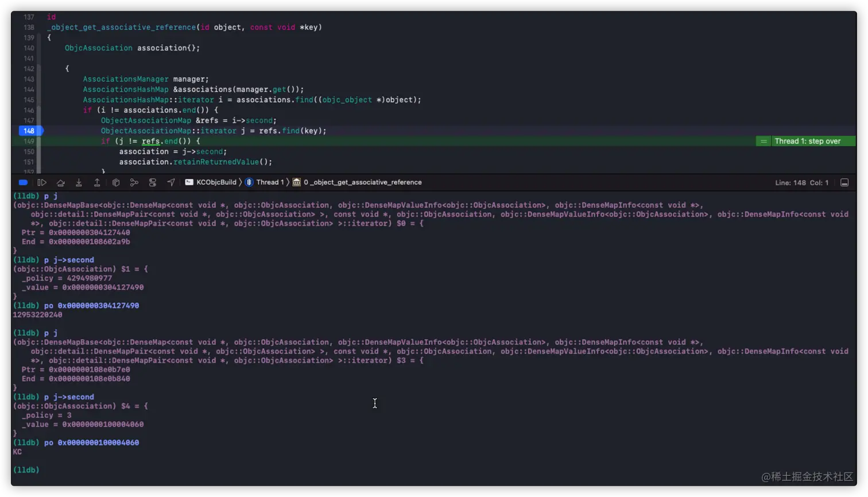The width and height of the screenshot is (868, 497).
Task: Click the Step Over debug icon
Action: [x=60, y=183]
